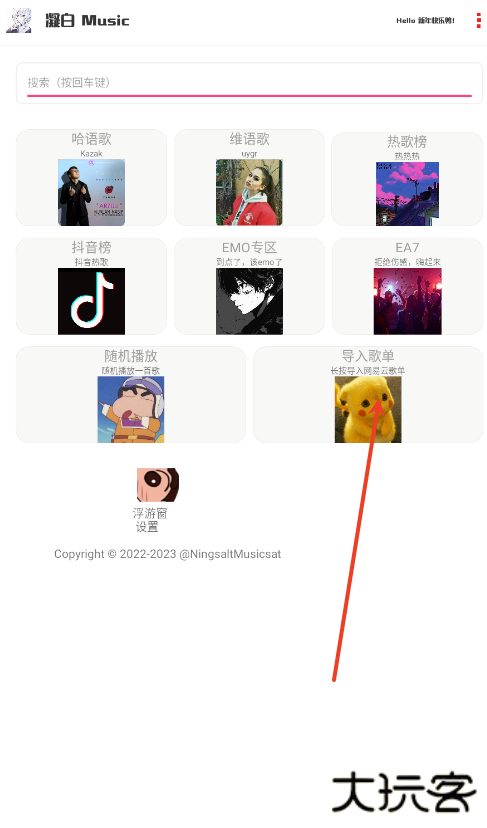Screen dimensions: 487x828
Task: Click the 导入歌单 card heading
Action: [x=368, y=355]
